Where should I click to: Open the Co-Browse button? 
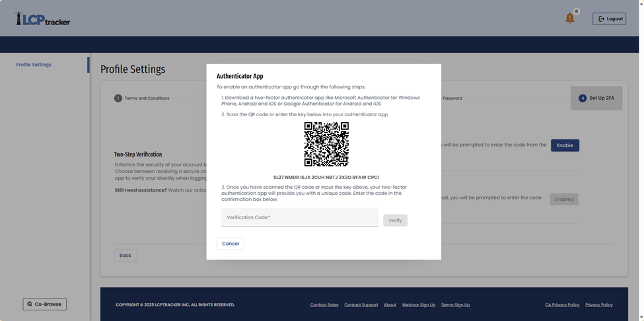click(x=44, y=304)
